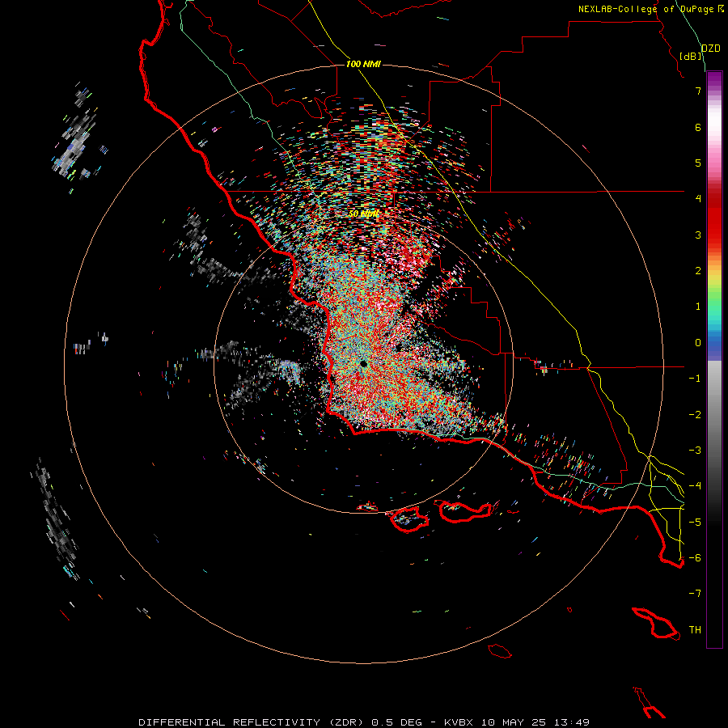Click the NEXLAB-College of DuPage label
The image size is (728, 728).
(x=645, y=9)
